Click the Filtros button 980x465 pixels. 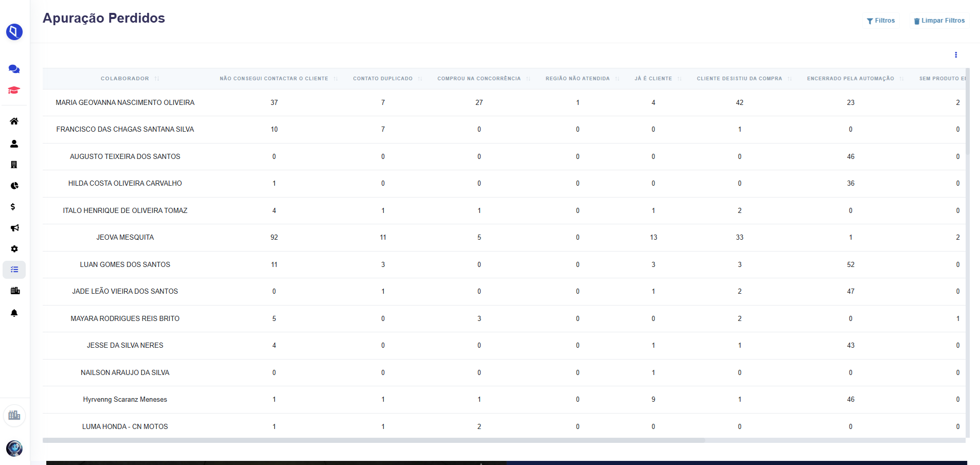pyautogui.click(x=881, y=21)
